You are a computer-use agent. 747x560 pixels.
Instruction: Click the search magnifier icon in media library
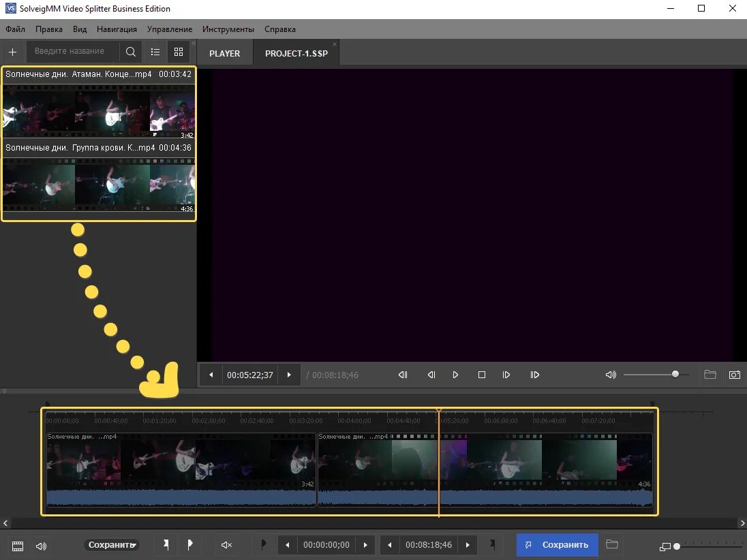coord(131,52)
